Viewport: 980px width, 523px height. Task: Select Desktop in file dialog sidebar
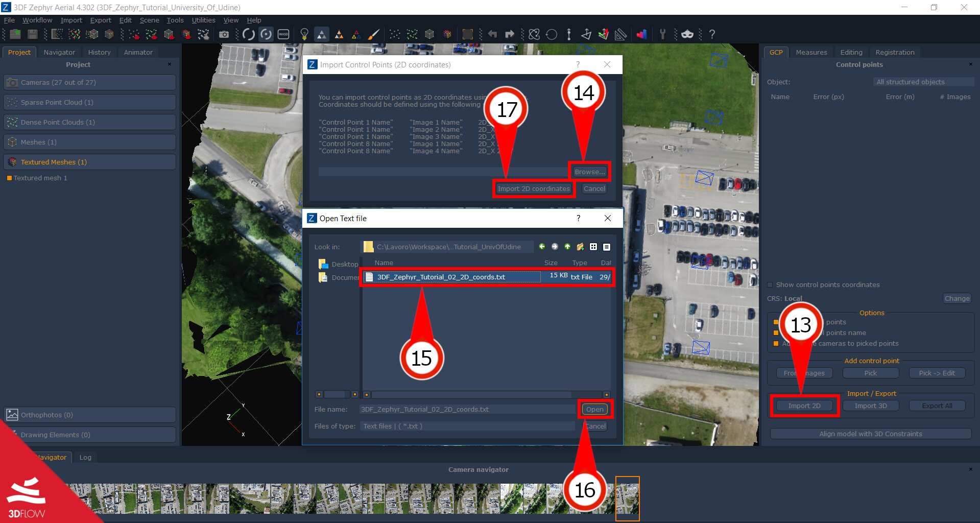pyautogui.click(x=339, y=264)
